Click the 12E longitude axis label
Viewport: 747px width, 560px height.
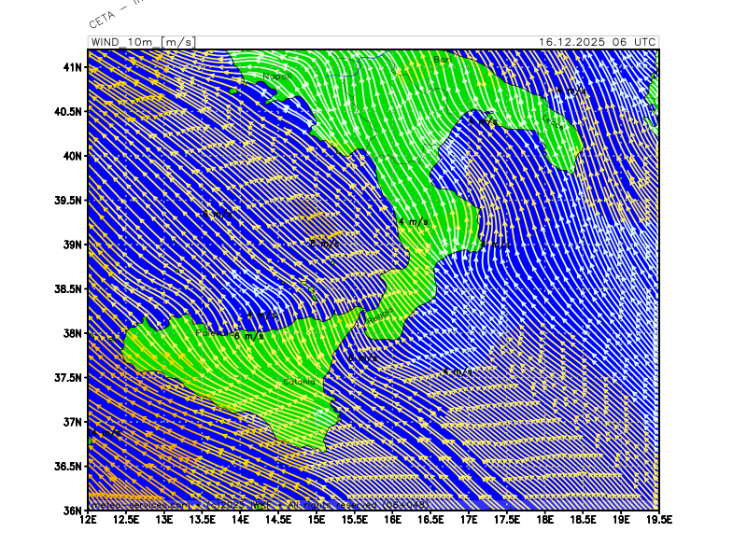click(89, 520)
